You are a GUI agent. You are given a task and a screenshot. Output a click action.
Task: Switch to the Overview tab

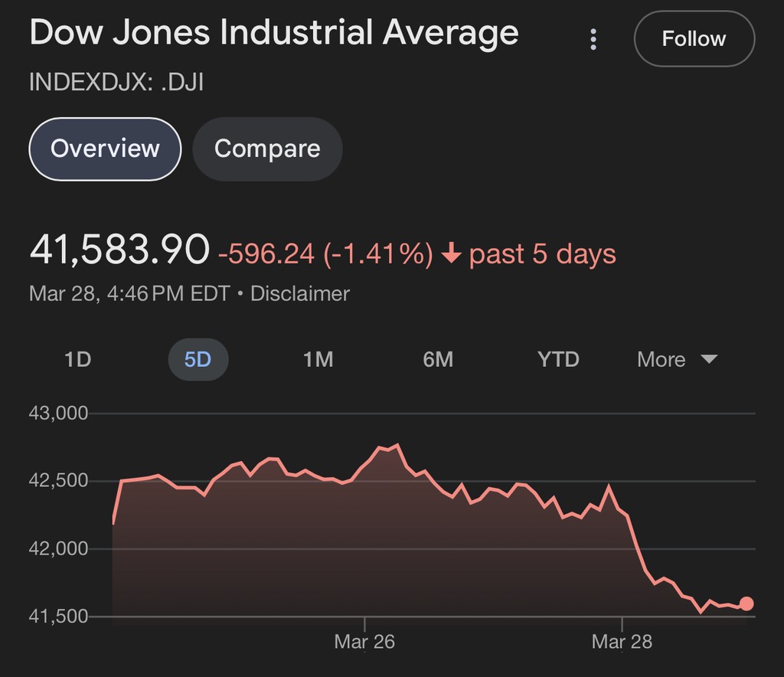pos(105,149)
